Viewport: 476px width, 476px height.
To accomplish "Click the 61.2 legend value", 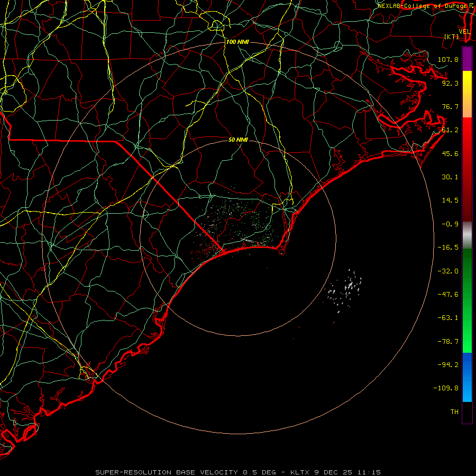I will [450, 130].
